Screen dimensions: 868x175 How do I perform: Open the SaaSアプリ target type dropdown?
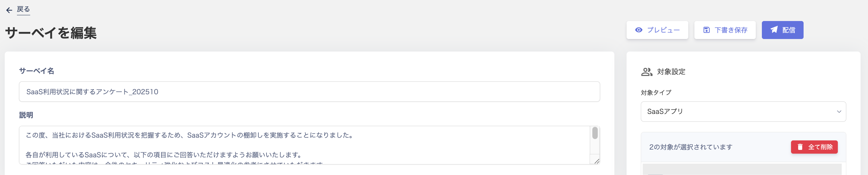(739, 112)
